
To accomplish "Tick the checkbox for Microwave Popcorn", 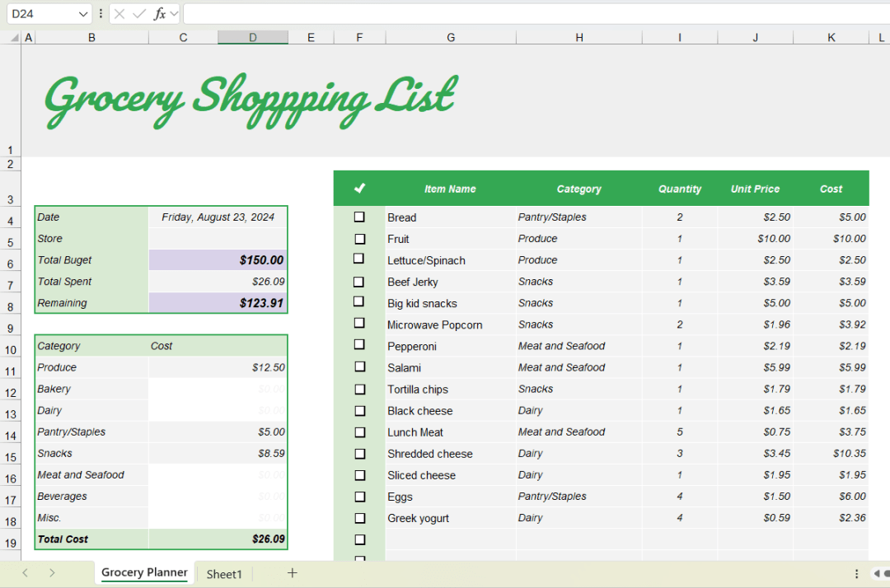I will [359, 323].
